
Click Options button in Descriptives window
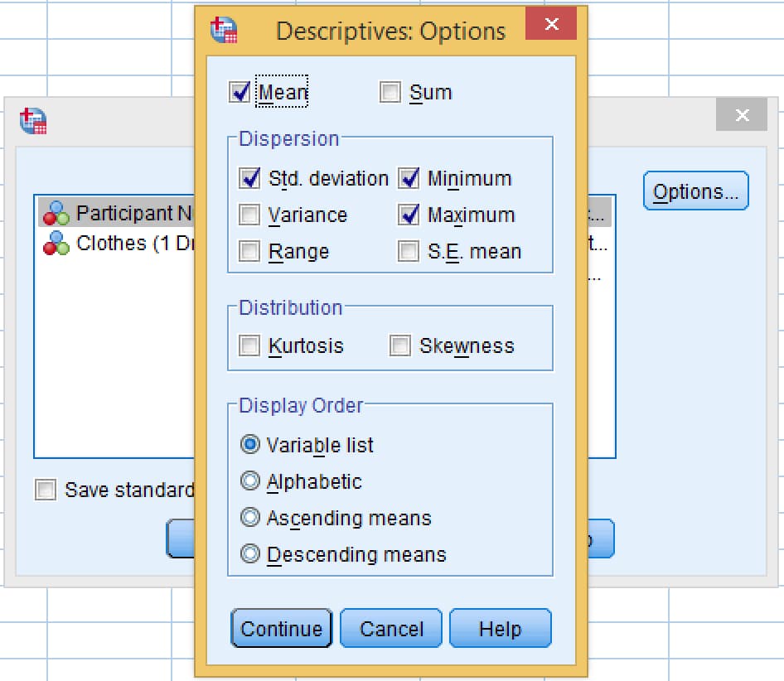pyautogui.click(x=695, y=191)
